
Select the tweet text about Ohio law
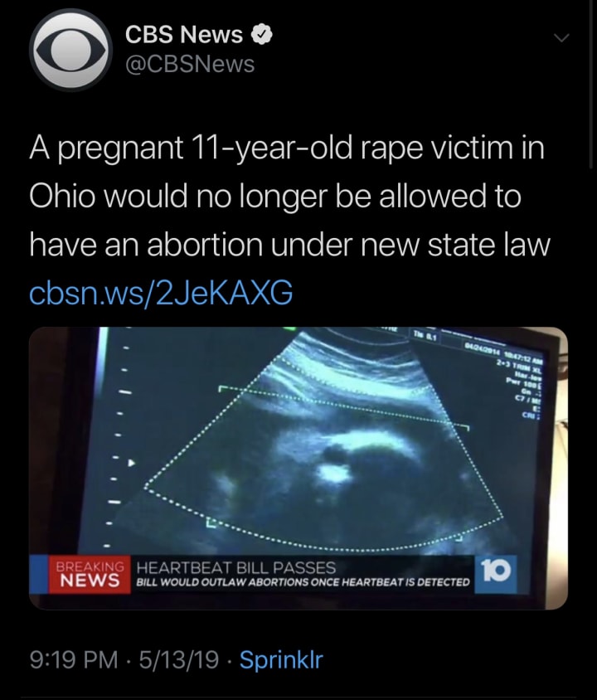289,196
